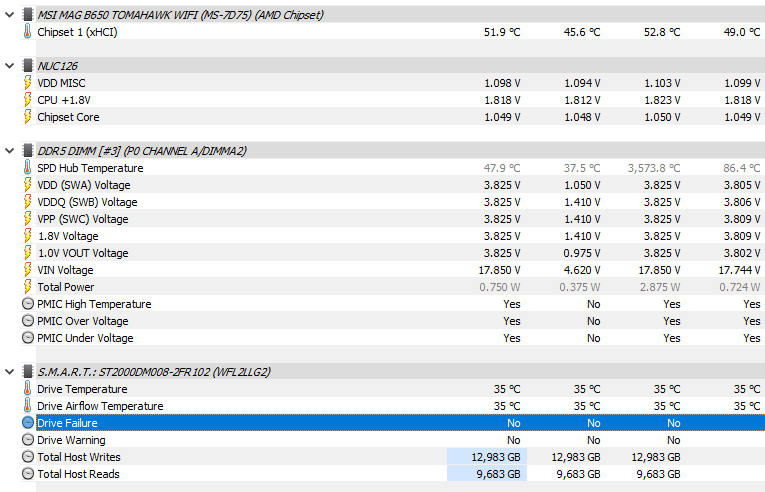Screen dimensions: 765x492
Task: Click status icon for PMIC Over Voltage
Action: pos(28,321)
